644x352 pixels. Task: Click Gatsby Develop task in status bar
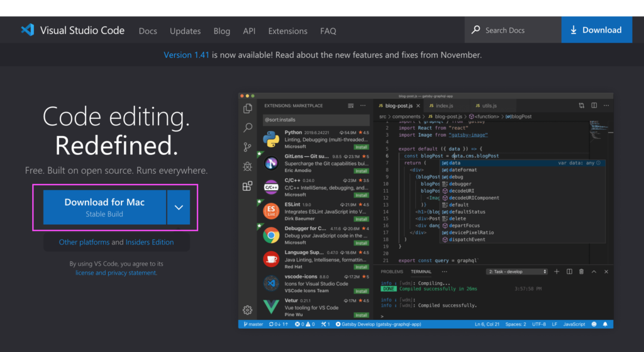coord(378,324)
